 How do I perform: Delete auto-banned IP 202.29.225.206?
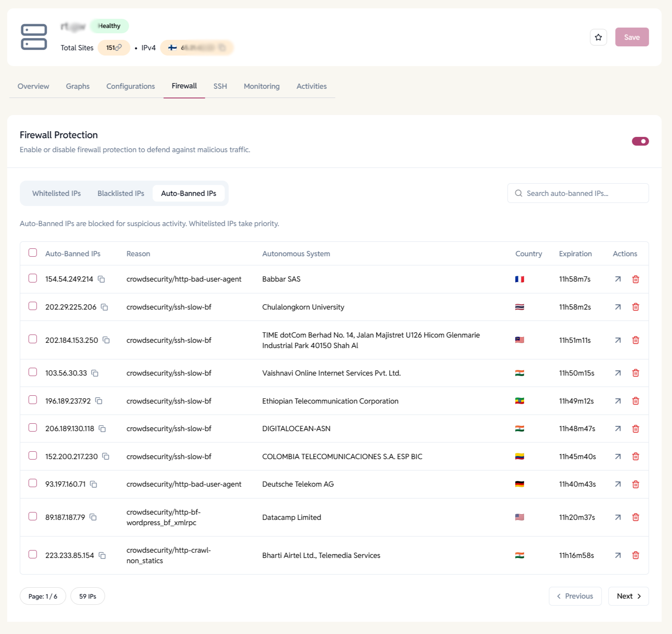(635, 307)
